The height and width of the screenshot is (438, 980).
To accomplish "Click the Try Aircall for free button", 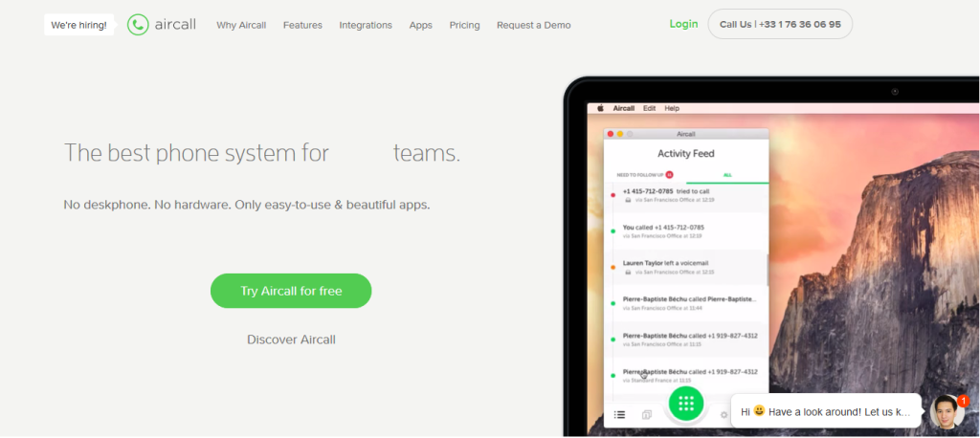I will [x=291, y=291].
